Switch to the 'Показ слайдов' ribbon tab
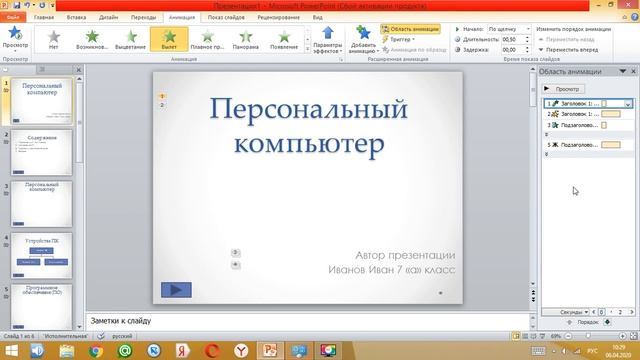The height and width of the screenshot is (360, 640). (226, 17)
